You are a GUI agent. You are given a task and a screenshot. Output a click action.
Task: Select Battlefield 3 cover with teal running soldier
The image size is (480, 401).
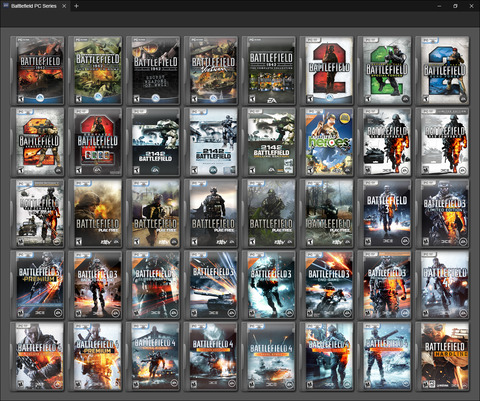(269, 285)
